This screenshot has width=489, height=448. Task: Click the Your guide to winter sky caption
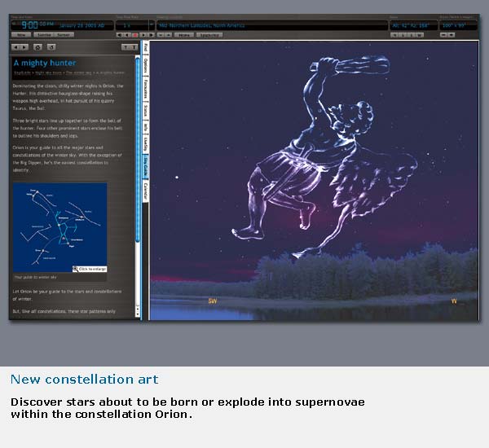[x=35, y=277]
